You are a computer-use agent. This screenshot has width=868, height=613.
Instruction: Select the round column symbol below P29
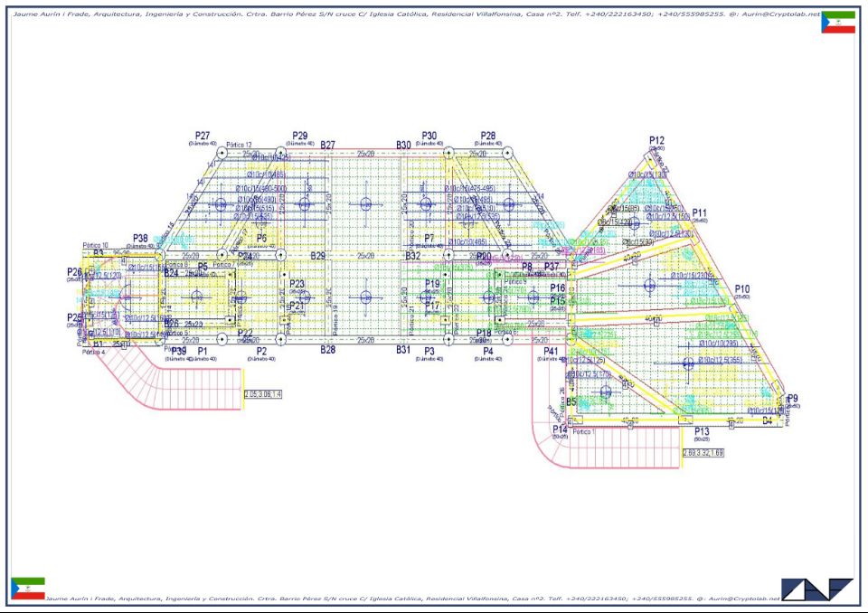tap(281, 154)
